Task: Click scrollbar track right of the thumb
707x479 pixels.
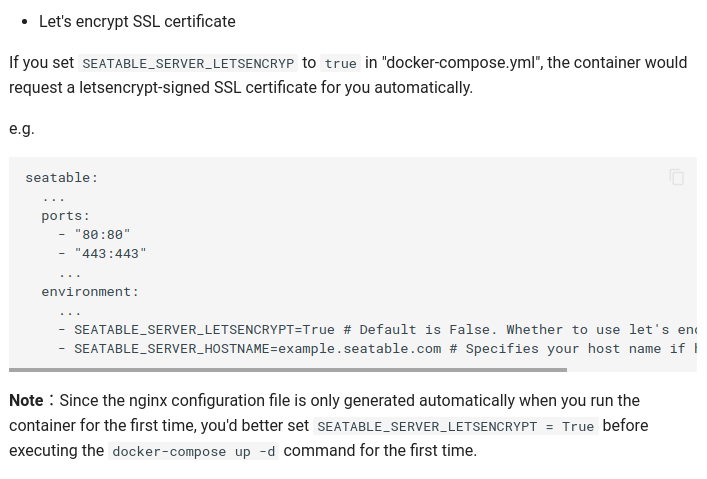Action: (x=630, y=370)
